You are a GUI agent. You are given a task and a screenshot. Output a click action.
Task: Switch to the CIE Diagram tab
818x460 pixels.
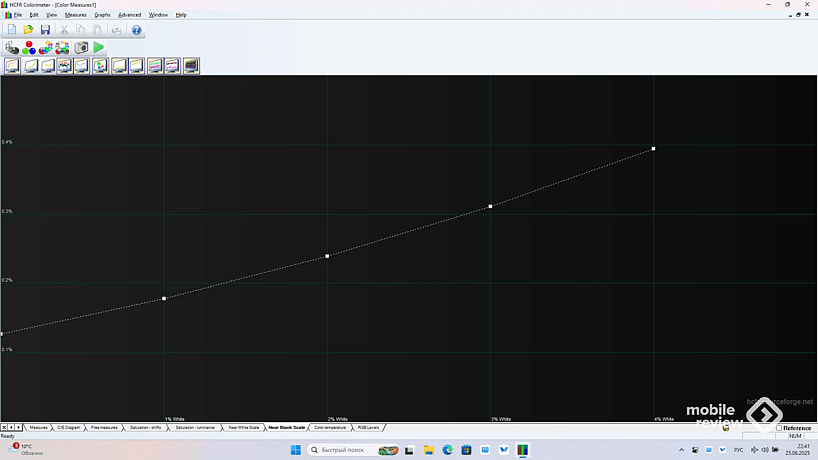pos(69,427)
